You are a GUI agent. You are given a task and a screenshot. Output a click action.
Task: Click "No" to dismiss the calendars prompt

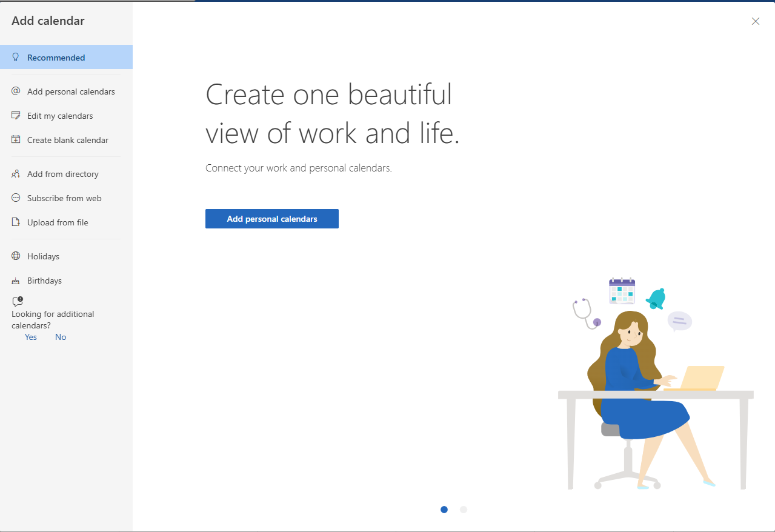pyautogui.click(x=60, y=337)
